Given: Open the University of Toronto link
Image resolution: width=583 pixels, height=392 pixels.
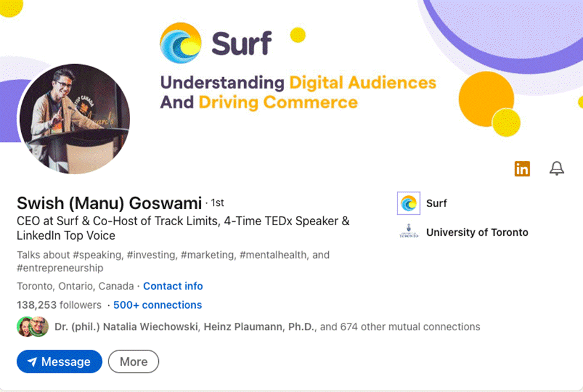Looking at the screenshot, I should [x=477, y=232].
